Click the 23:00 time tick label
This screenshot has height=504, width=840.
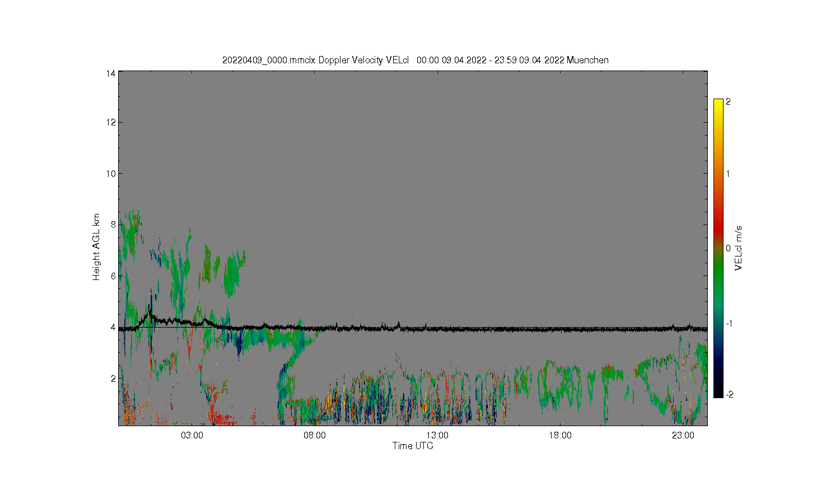(x=683, y=436)
